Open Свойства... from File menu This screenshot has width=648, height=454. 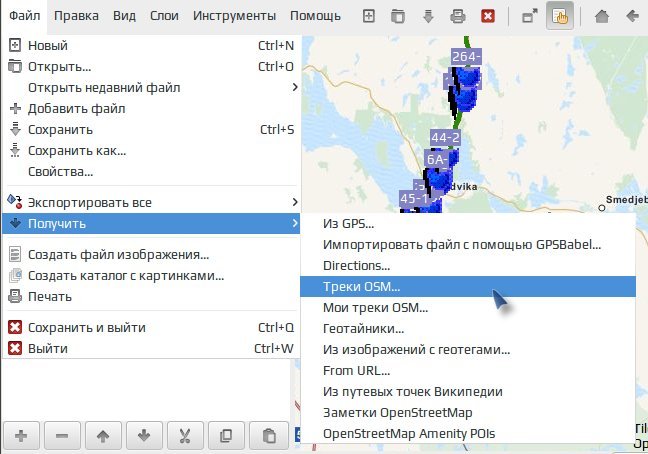pyautogui.click(x=151, y=171)
